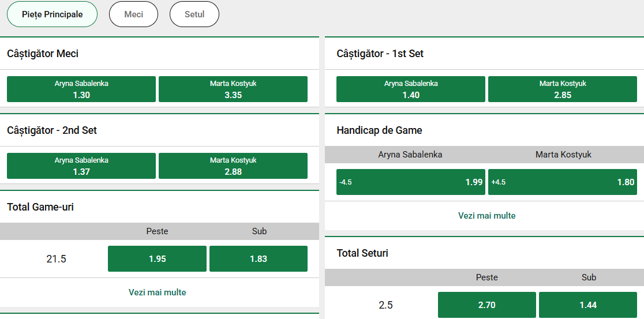Pick Marta Kostyuk match winner at 3.35

233,89
